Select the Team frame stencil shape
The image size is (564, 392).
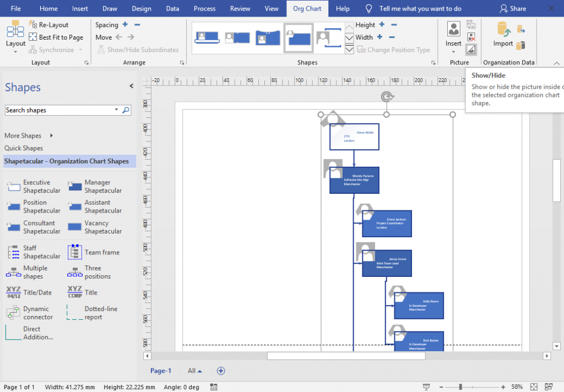click(94, 252)
